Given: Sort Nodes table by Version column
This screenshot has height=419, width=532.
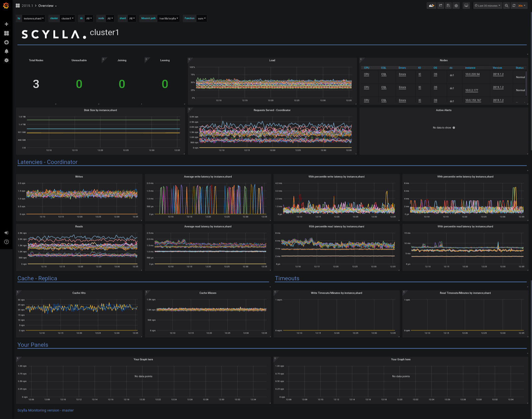Looking at the screenshot, I should [497, 68].
